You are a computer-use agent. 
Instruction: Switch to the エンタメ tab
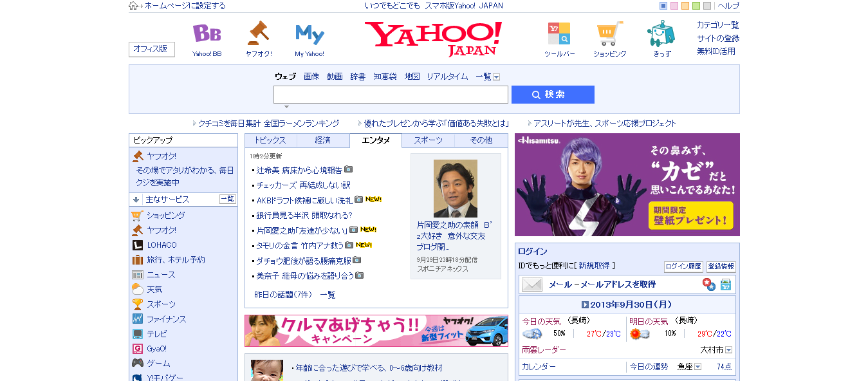point(376,140)
